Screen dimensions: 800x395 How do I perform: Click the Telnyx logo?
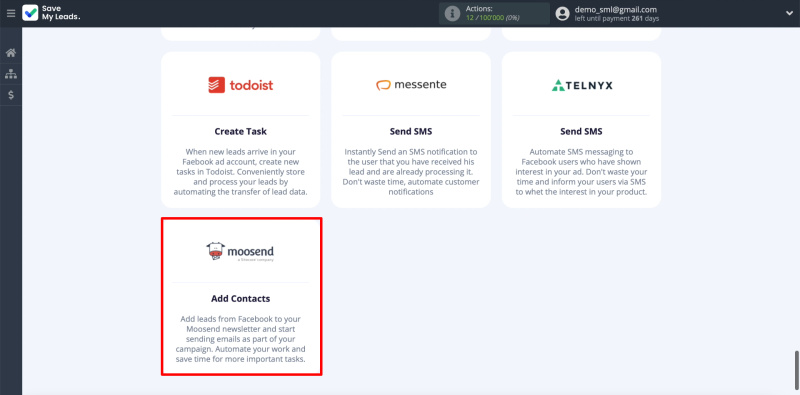[x=582, y=85]
